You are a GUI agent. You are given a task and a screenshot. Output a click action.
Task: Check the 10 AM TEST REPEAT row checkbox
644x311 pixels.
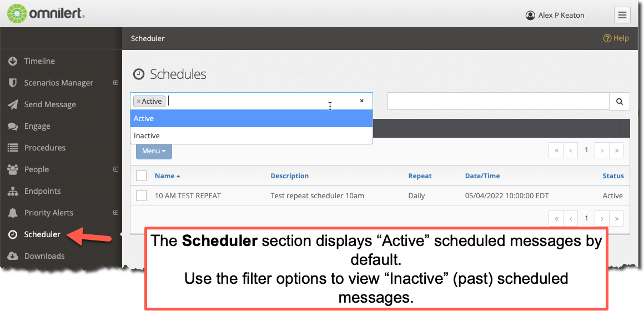(141, 195)
